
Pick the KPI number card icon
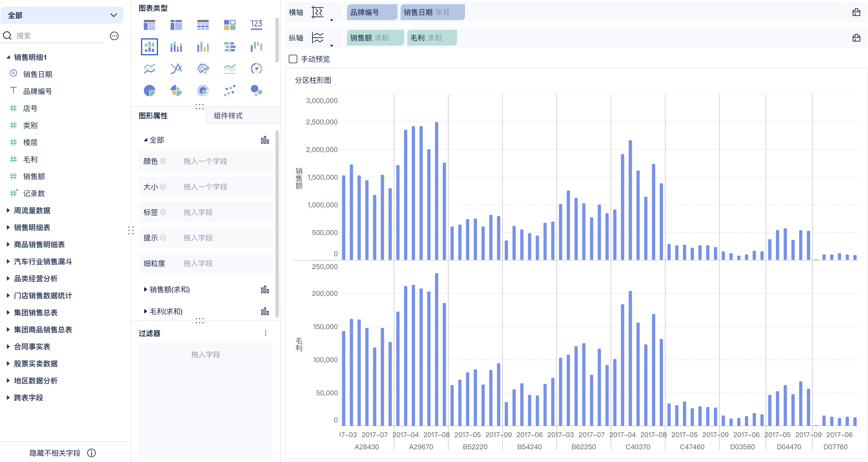[256, 25]
